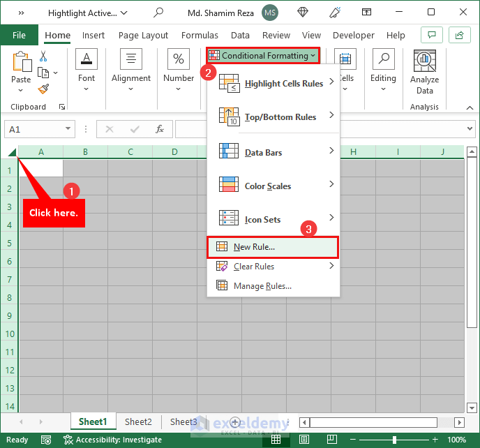480x448 pixels.
Task: Open the Paste options dropdown arrow
Action: click(x=20, y=90)
